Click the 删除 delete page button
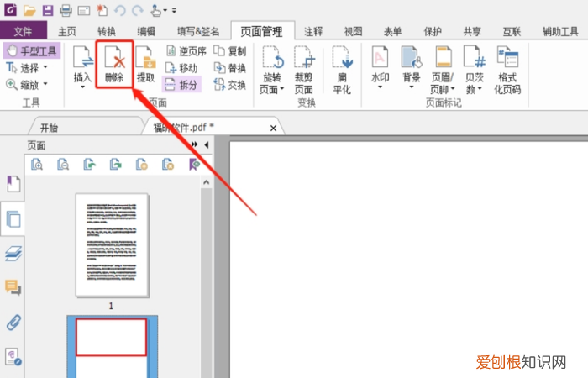The width and height of the screenshot is (588, 378). (x=114, y=65)
